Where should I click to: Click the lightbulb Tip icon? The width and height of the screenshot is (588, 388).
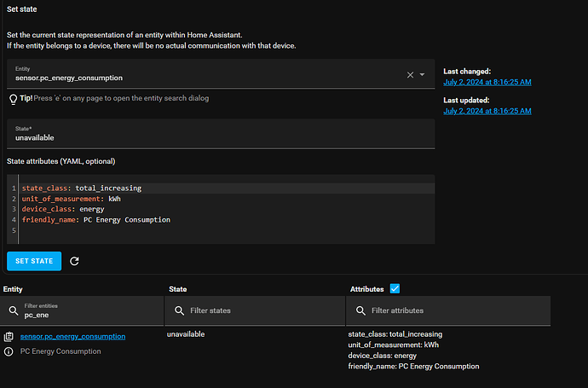pos(13,99)
